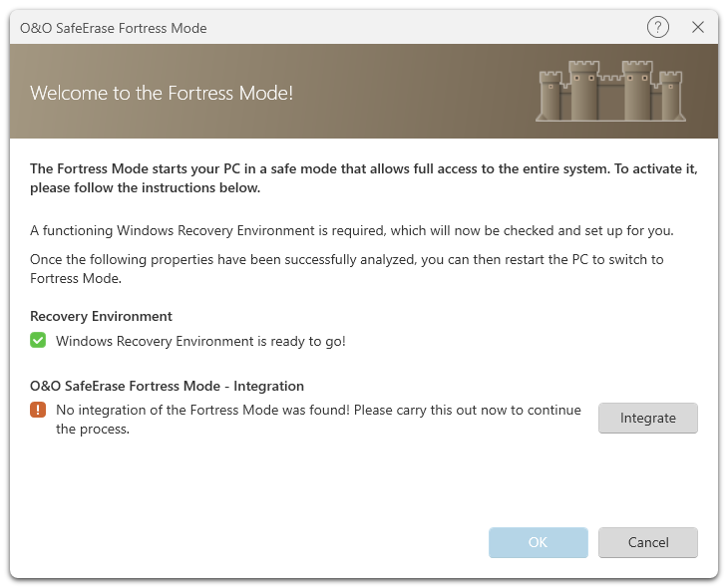Click 'Windows Recovery Environment is ready to go!' text
728x588 pixels.
(200, 341)
